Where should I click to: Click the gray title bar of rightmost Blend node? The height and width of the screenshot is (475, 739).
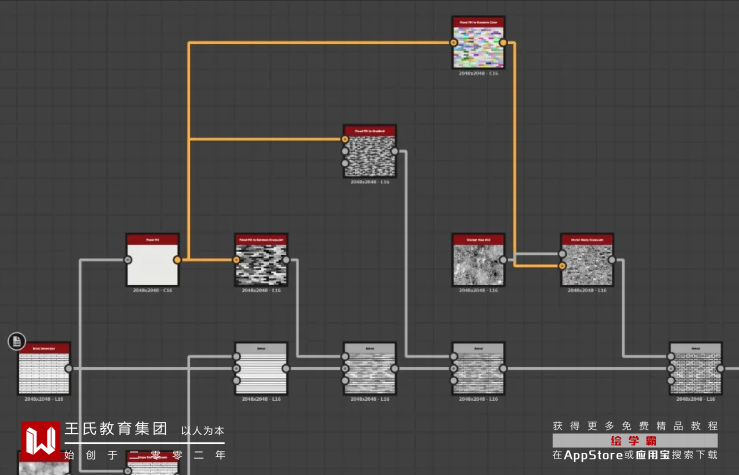696,349
